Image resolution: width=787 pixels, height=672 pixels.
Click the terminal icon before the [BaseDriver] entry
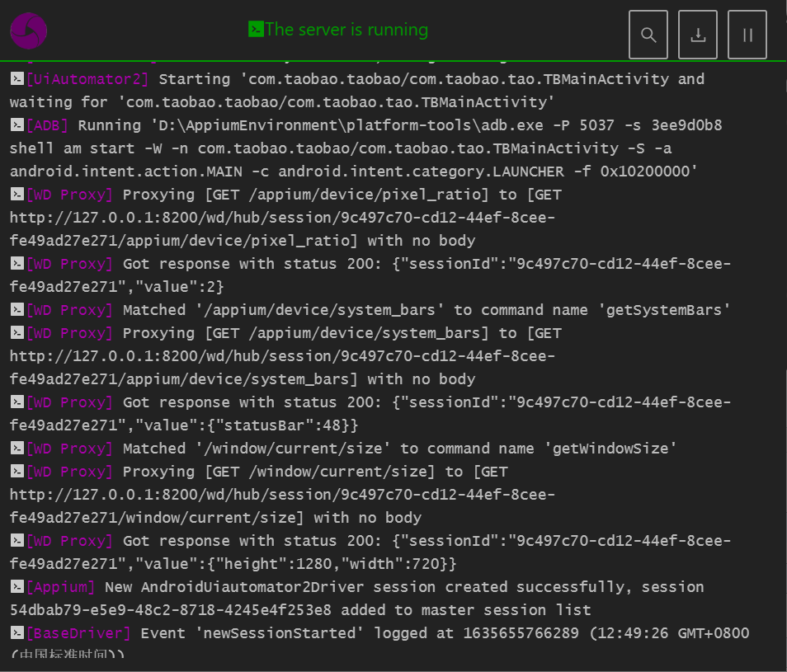click(16, 633)
